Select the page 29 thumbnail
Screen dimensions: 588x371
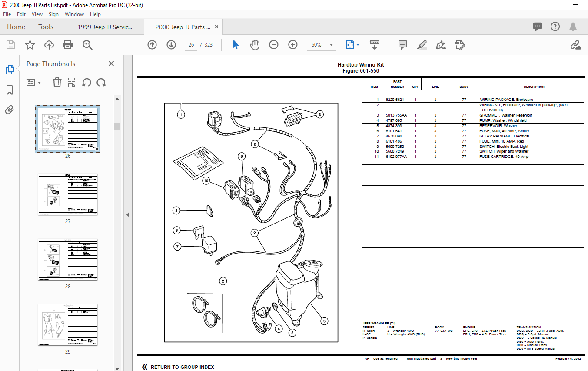(68, 325)
